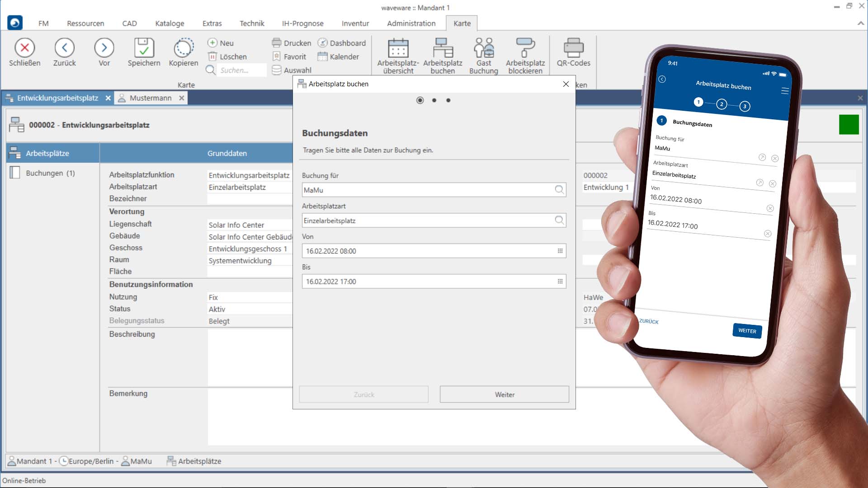Screen dimensions: 868x488
Task: Select second wizard step dot
Action: [434, 100]
